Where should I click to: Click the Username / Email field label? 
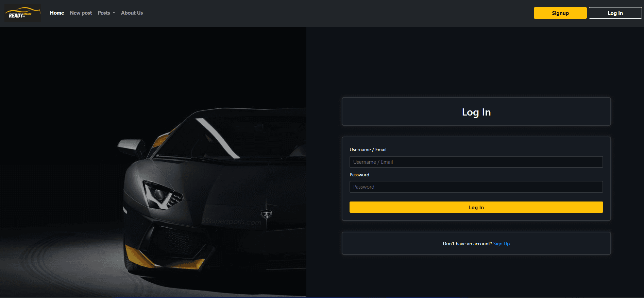[368, 150]
